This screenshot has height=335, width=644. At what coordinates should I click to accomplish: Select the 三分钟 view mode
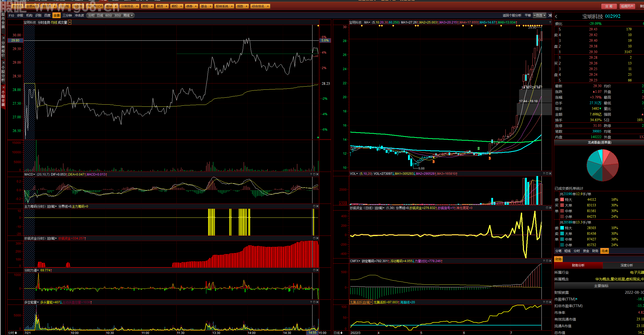(x=67, y=15)
